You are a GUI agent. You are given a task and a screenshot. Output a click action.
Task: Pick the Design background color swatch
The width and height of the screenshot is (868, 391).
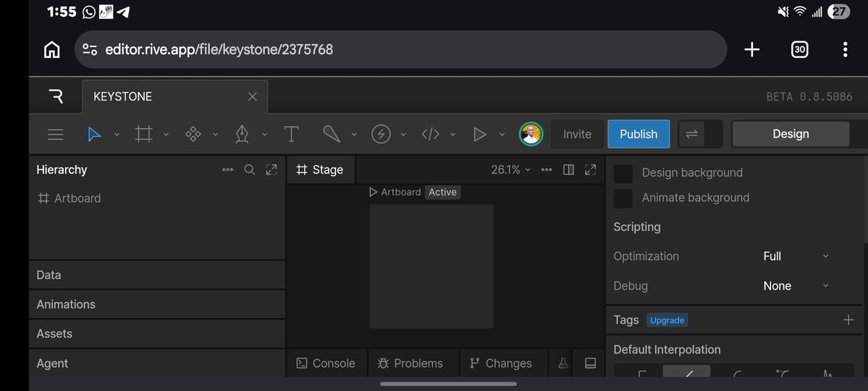(x=623, y=173)
